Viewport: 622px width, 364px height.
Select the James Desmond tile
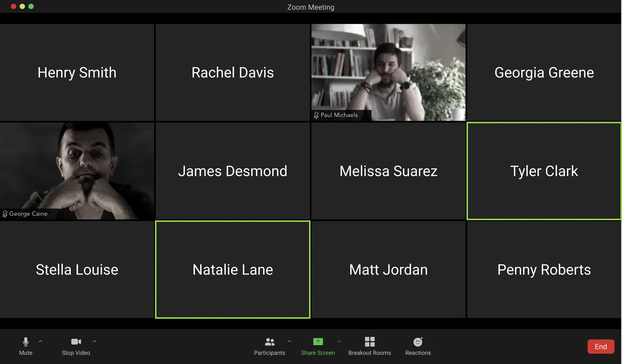pyautogui.click(x=233, y=171)
